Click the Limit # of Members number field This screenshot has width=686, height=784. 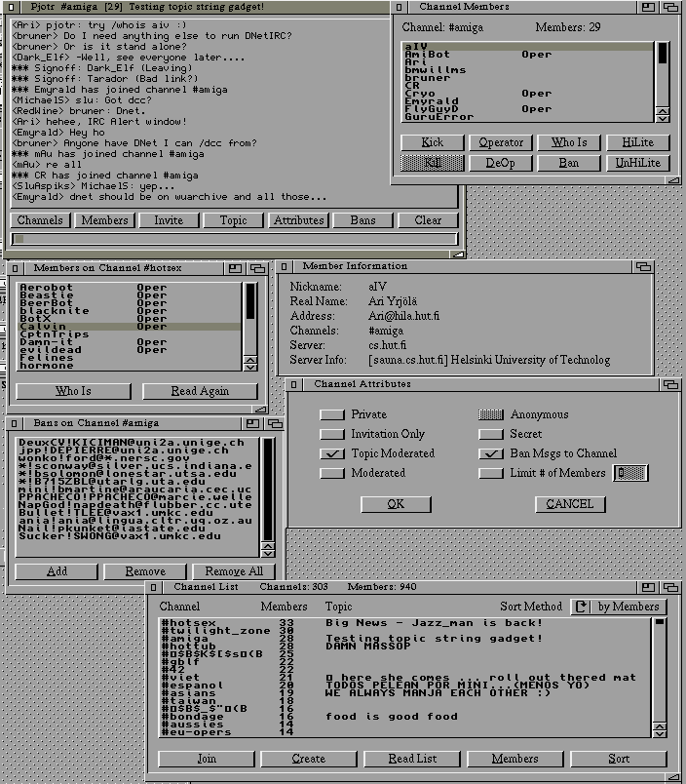631,473
